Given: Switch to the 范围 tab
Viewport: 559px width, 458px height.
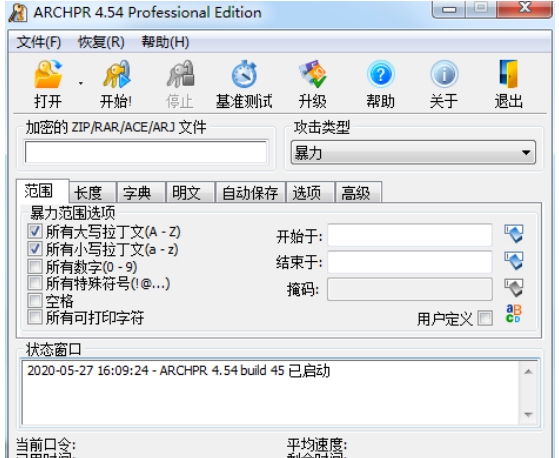Looking at the screenshot, I should tap(42, 191).
